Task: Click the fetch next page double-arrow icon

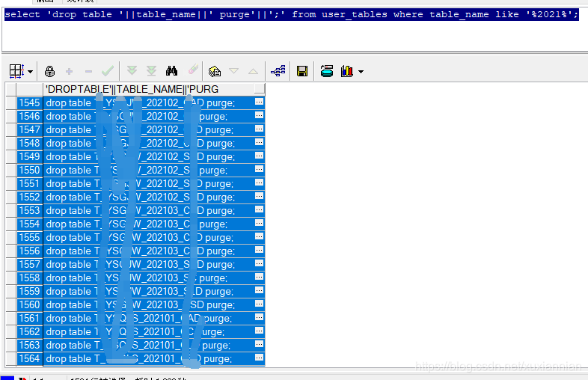Action: (132, 70)
